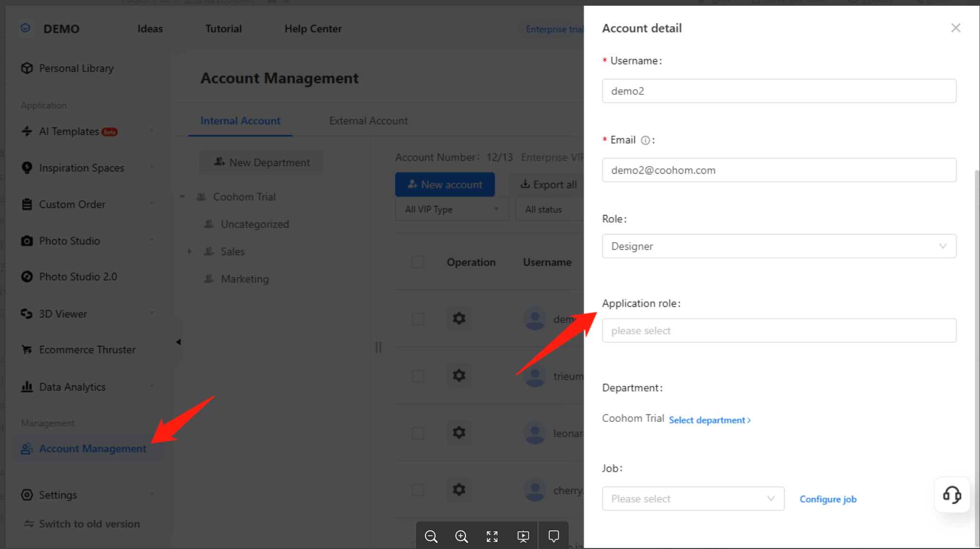Click the customer support headset icon
This screenshot has width=980, height=549.
pyautogui.click(x=951, y=495)
